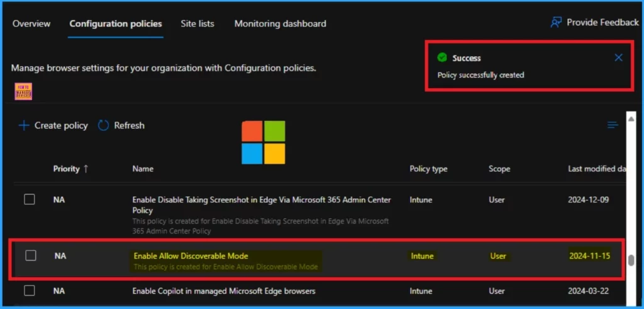
Task: Click the Policy type column header
Action: 428,169
